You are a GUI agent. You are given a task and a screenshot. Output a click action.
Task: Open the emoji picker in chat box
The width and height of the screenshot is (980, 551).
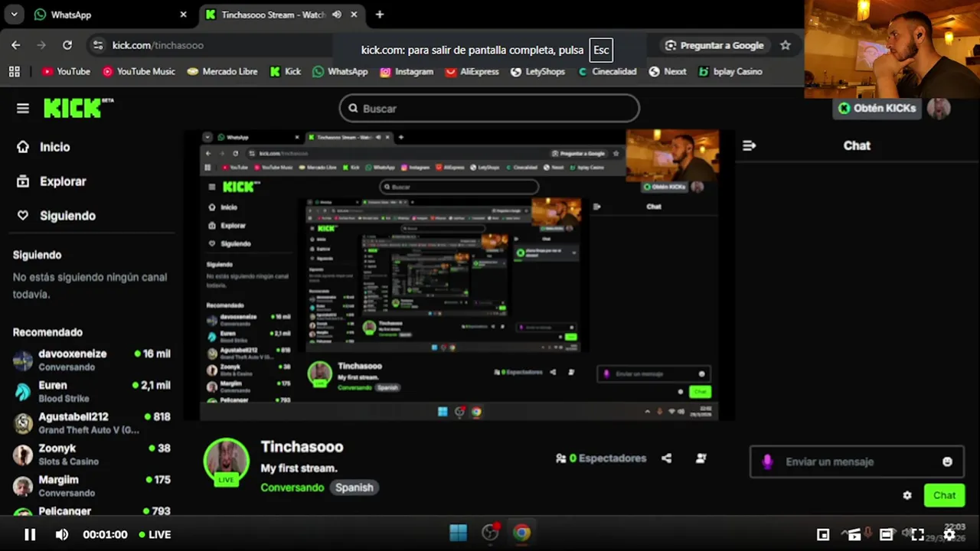pos(947,461)
